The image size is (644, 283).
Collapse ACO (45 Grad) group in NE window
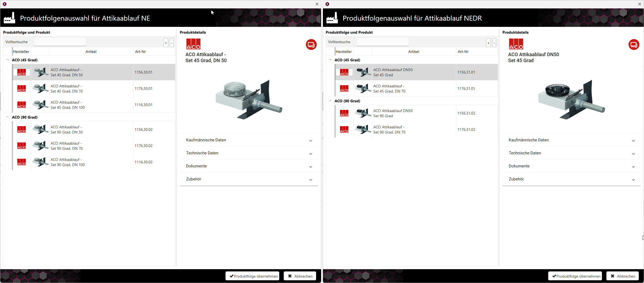(8, 60)
